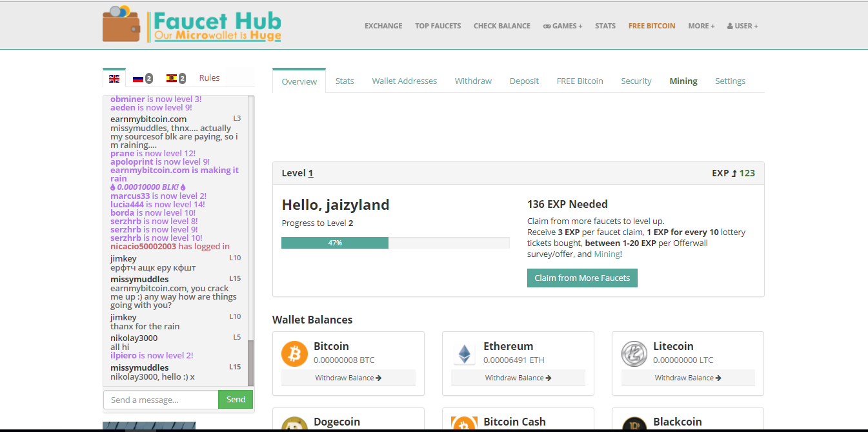The width and height of the screenshot is (868, 432).
Task: Open CHECK BALANCE page
Action: coord(502,26)
